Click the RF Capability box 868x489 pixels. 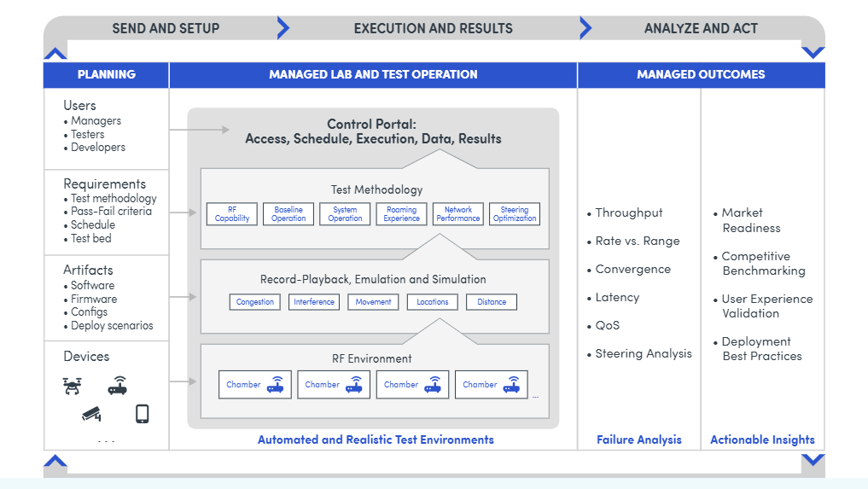point(232,214)
